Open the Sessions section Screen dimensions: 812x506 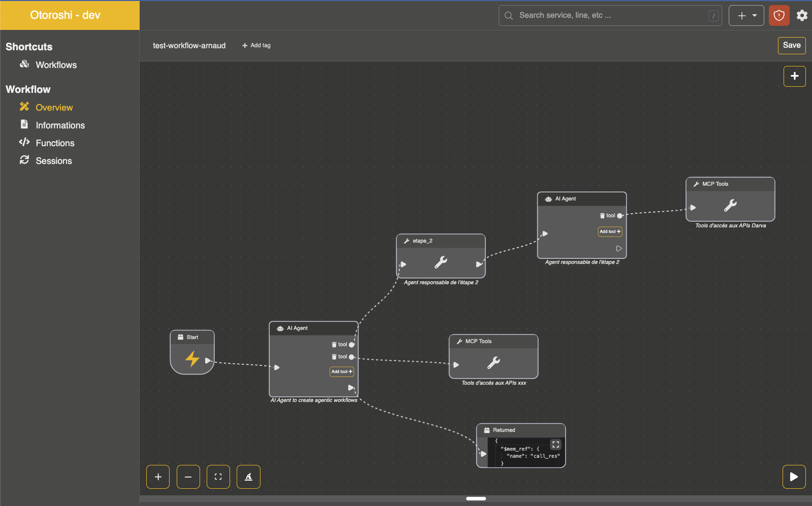(x=53, y=161)
